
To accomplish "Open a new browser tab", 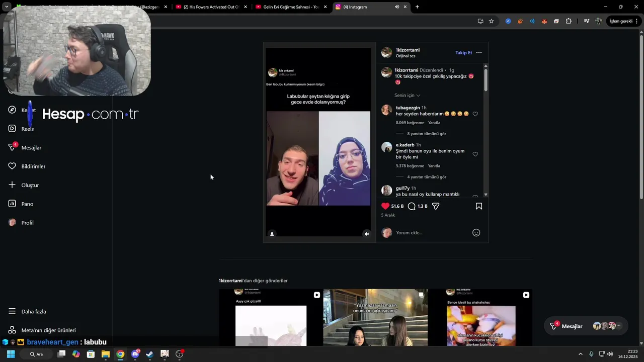I will pyautogui.click(x=417, y=7).
